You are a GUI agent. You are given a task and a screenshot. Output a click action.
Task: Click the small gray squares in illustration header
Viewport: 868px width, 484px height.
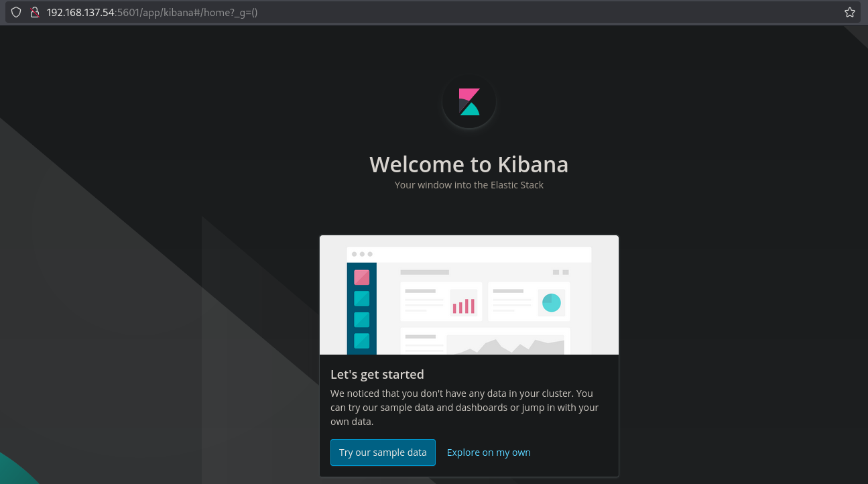click(560, 272)
